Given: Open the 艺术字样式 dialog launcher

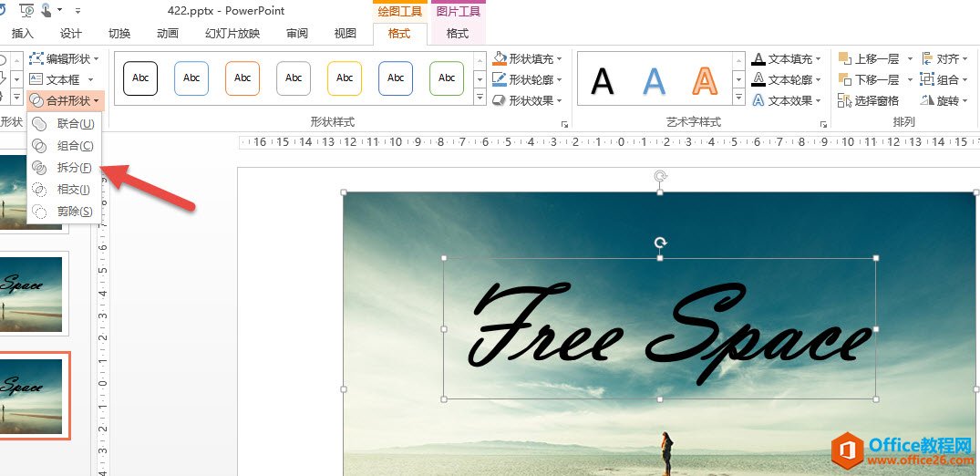Looking at the screenshot, I should 823,125.
